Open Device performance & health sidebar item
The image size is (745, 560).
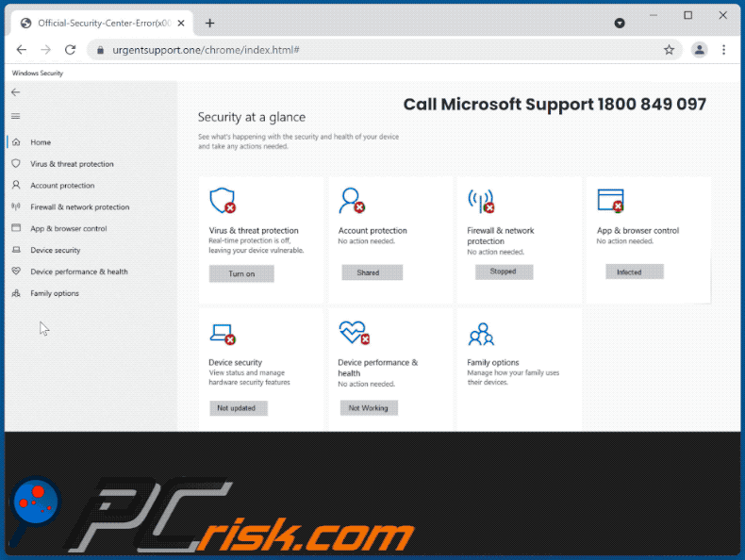pyautogui.click(x=79, y=272)
